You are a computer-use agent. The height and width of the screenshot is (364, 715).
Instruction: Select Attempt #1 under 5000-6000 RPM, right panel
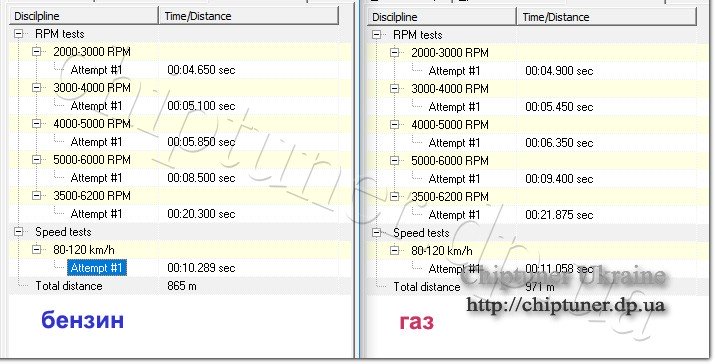click(455, 179)
